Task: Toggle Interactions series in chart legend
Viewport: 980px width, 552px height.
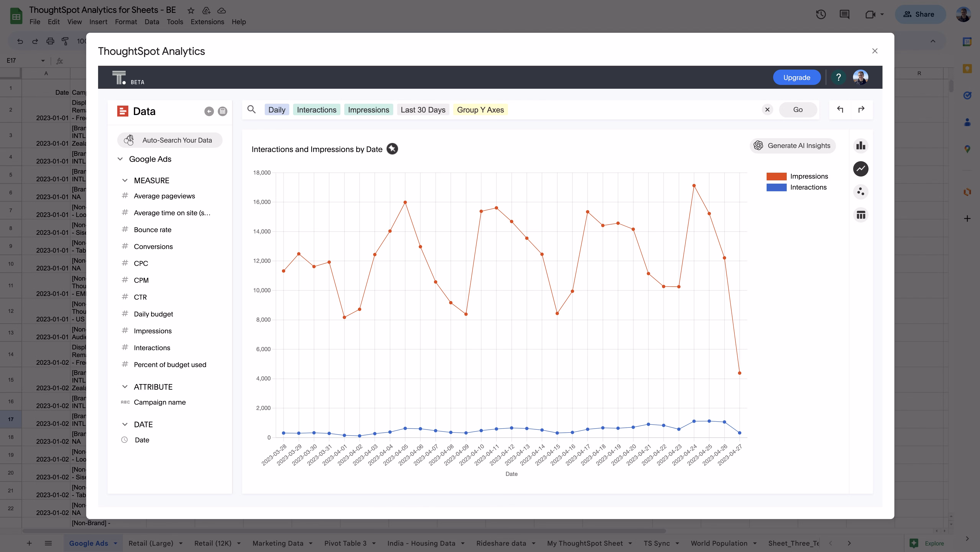Action: pos(796,187)
